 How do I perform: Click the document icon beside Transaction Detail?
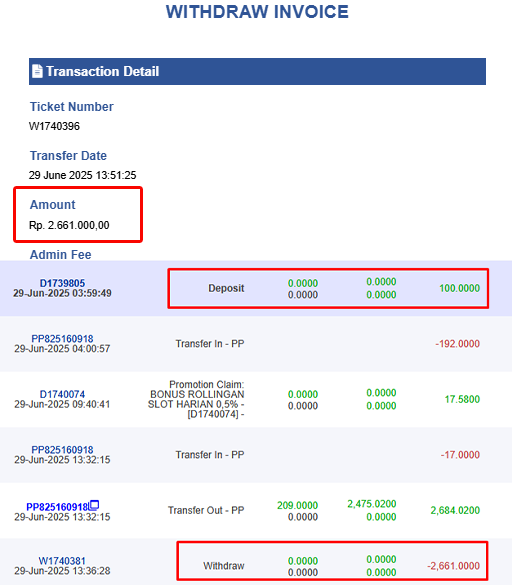click(x=37, y=71)
